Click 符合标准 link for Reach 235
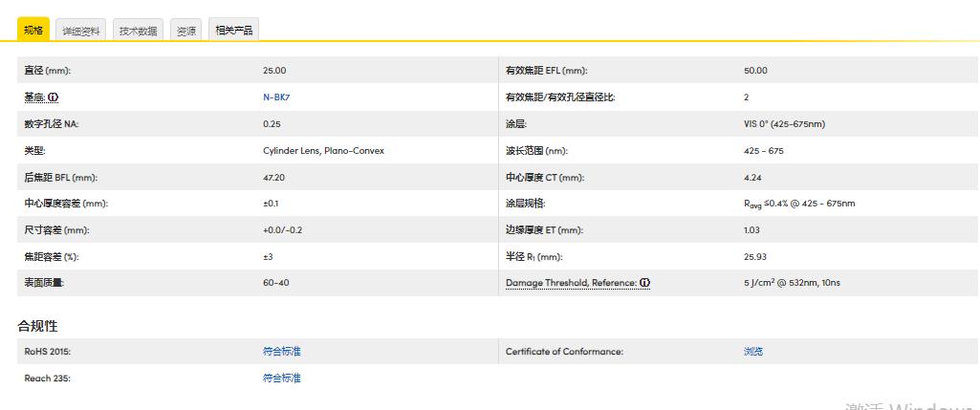980x410 pixels. 281,378
